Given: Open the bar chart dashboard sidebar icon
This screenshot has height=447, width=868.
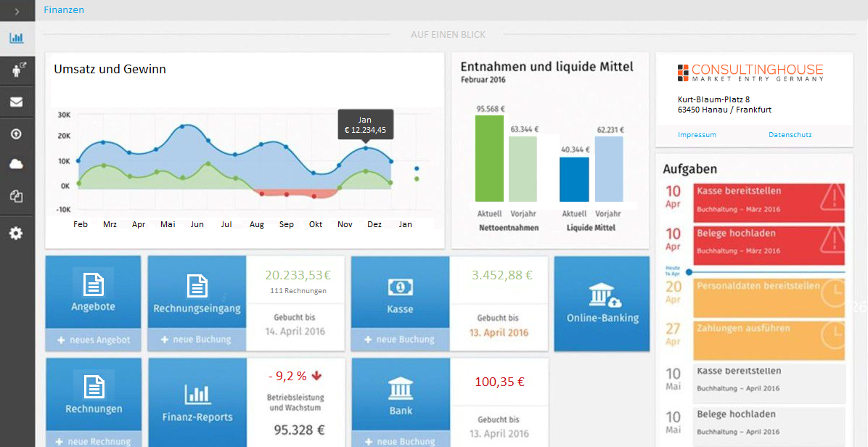Looking at the screenshot, I should (17, 38).
